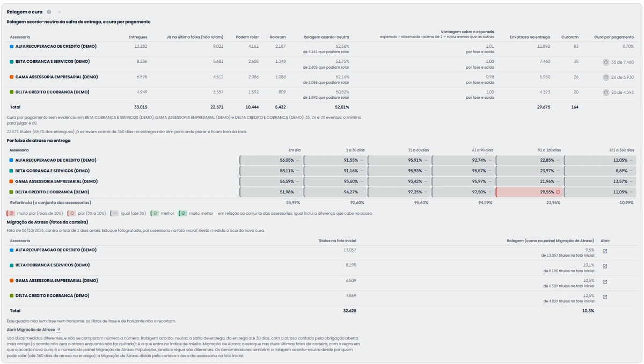Image resolution: width=644 pixels, height=364 pixels.
Task: Click the 'Por faixa de atraso na entrega' heading
Action: (x=39, y=141)
